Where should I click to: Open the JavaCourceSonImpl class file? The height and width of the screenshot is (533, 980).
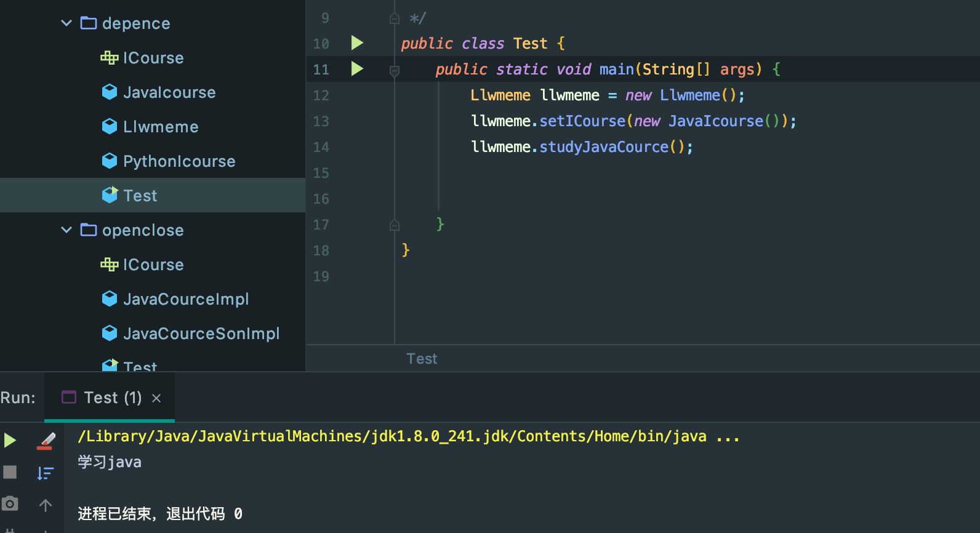[201, 334]
